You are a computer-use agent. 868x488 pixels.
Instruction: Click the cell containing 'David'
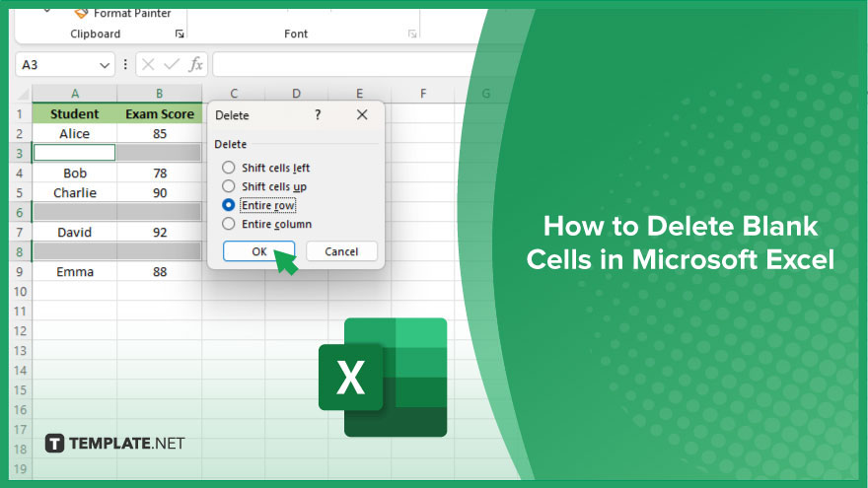(x=75, y=232)
